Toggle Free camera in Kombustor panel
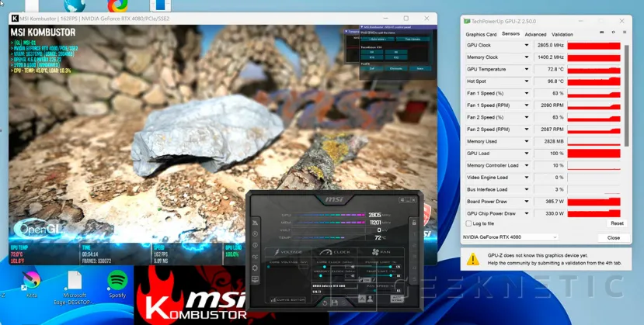The height and width of the screenshot is (325, 644). pos(413,39)
